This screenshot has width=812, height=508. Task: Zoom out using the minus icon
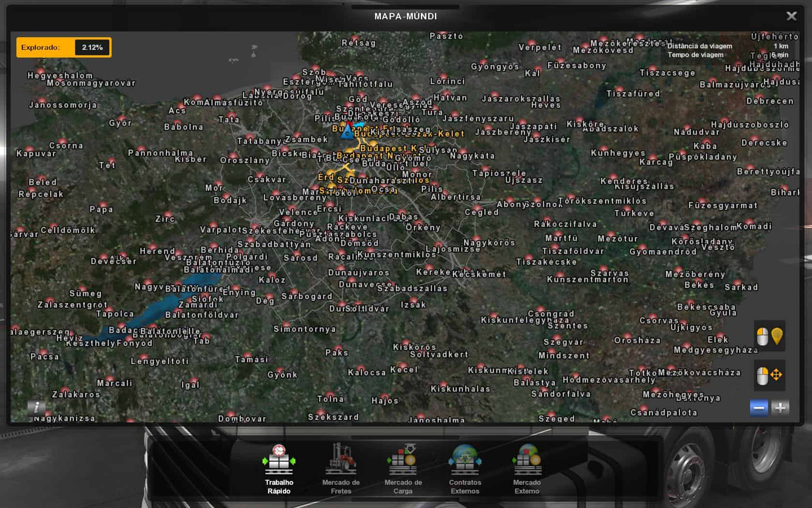(758, 408)
